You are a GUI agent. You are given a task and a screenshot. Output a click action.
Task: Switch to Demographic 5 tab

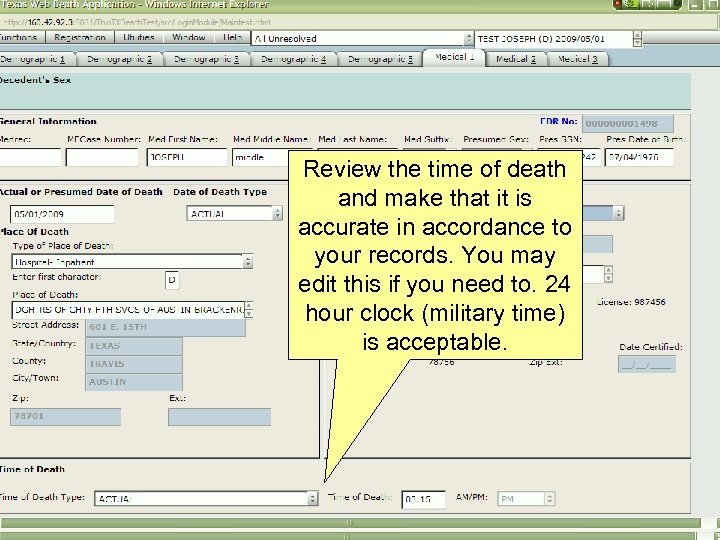pyautogui.click(x=380, y=59)
